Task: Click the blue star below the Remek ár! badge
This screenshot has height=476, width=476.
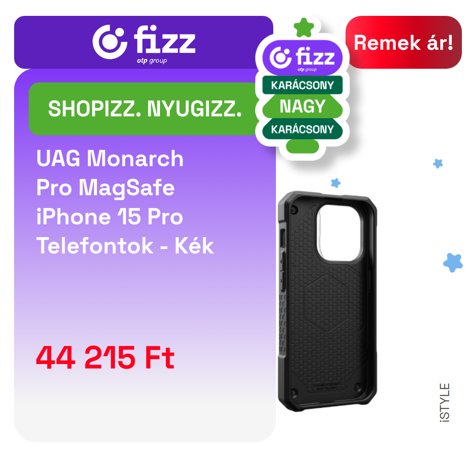Action: pyautogui.click(x=438, y=164)
